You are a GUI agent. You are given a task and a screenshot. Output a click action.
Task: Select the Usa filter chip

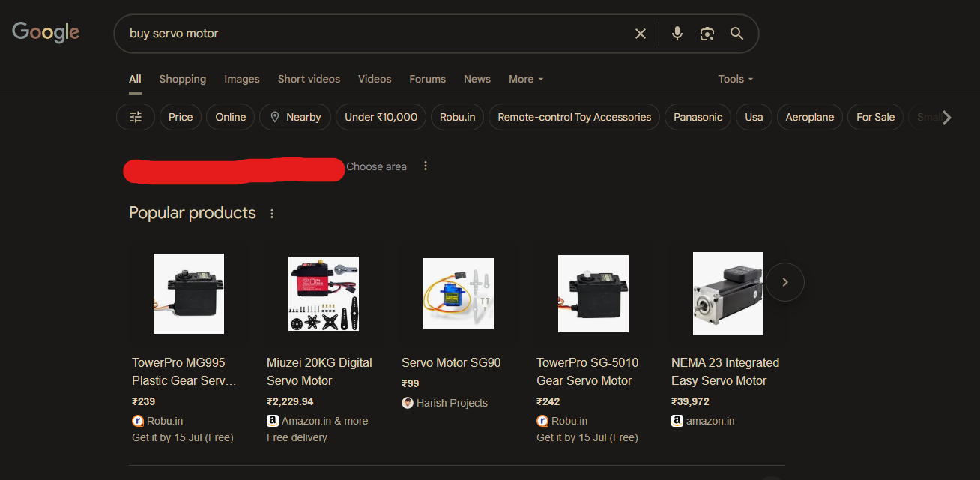754,117
